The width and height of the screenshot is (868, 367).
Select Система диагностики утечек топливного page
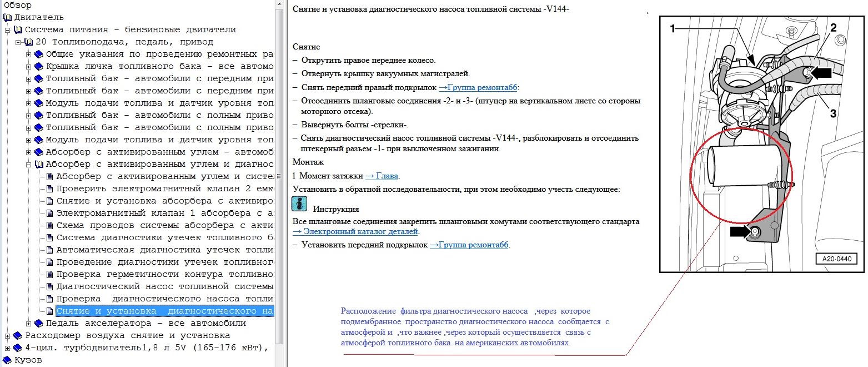(165, 238)
